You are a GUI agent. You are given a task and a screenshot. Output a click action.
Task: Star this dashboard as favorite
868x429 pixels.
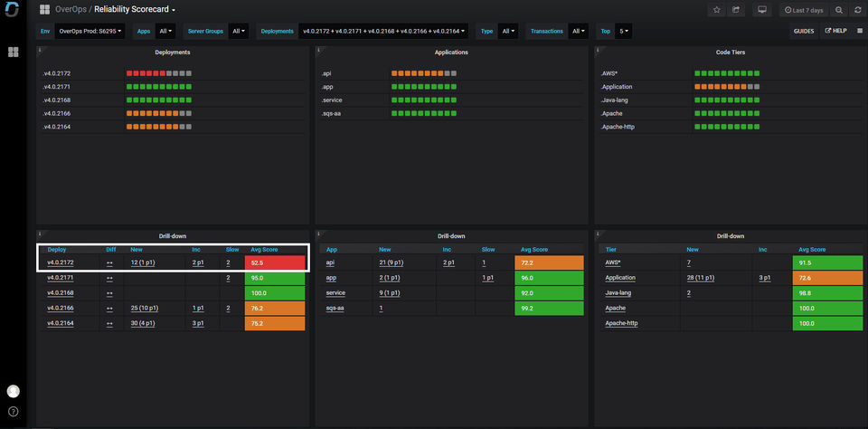click(x=716, y=10)
